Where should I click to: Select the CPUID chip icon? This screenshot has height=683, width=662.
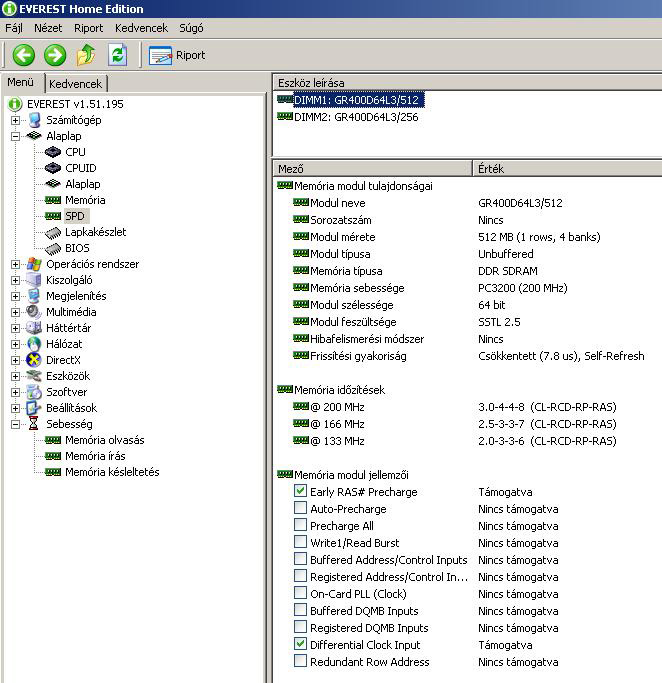[53, 168]
